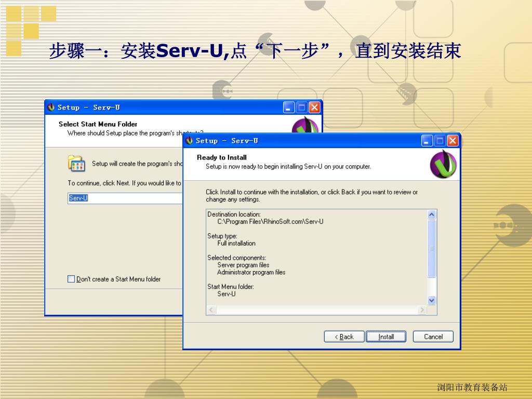Viewport: 532px width, 399px height.
Task: Click 'Start Menu folder:' label in summary
Action: pos(231,287)
